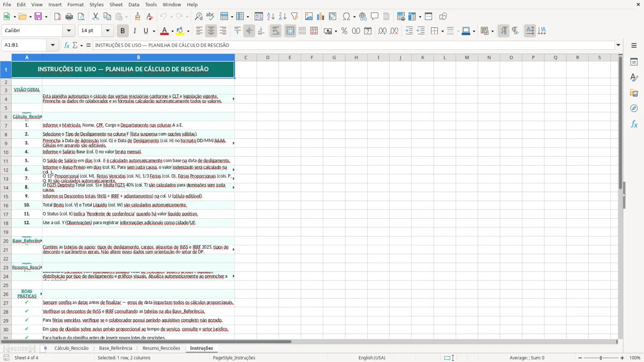The height and width of the screenshot is (362, 644).
Task: Open the Font Color dropdown arrow
Action: 173,31
